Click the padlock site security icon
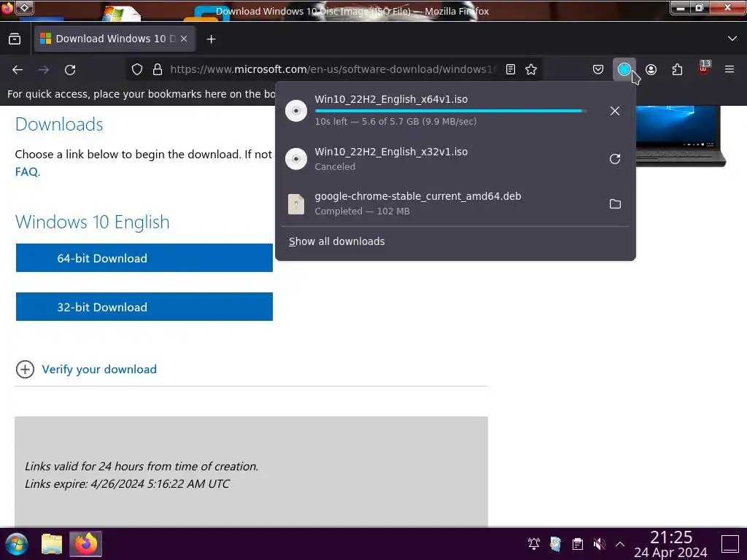Viewport: 747px width, 560px height. coord(158,69)
